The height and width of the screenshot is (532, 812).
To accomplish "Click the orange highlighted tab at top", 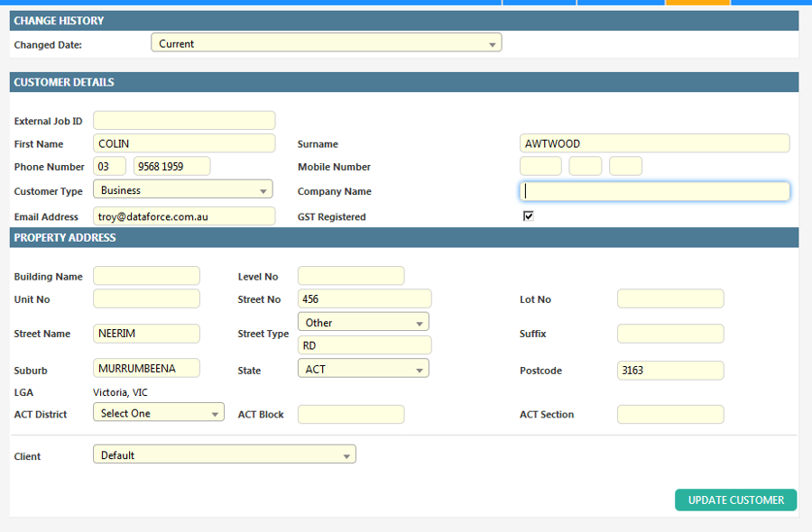I will click(697, 3).
